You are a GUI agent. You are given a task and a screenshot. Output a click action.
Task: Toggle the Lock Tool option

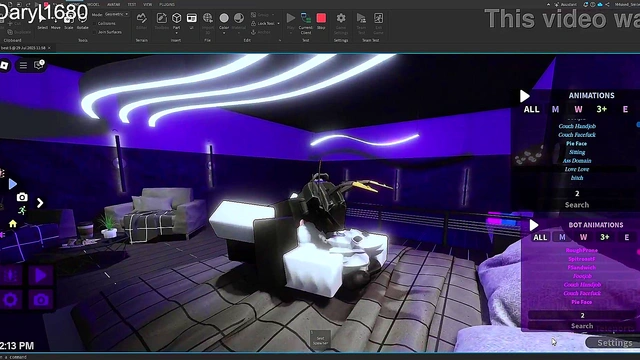(263, 24)
